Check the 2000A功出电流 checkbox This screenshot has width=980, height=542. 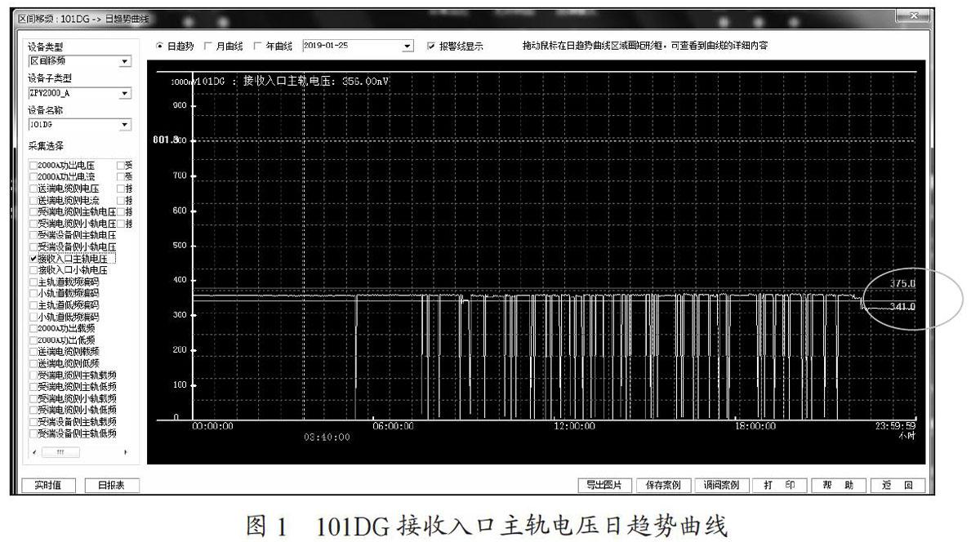tap(33, 176)
